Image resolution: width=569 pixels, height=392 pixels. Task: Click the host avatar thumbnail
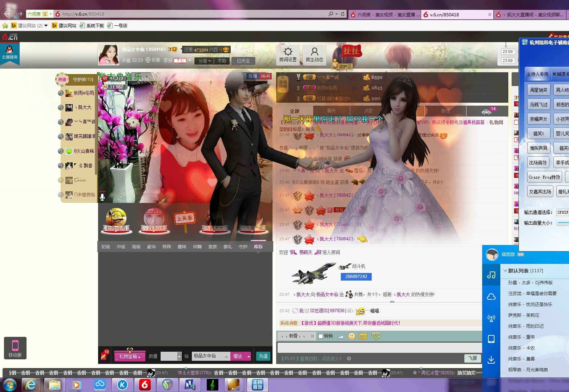click(x=109, y=54)
